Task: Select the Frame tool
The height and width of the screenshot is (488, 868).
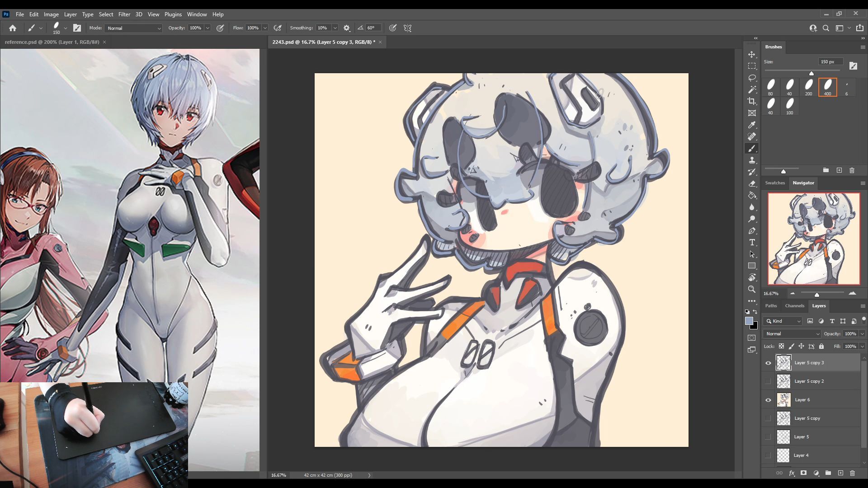Action: coord(752,113)
